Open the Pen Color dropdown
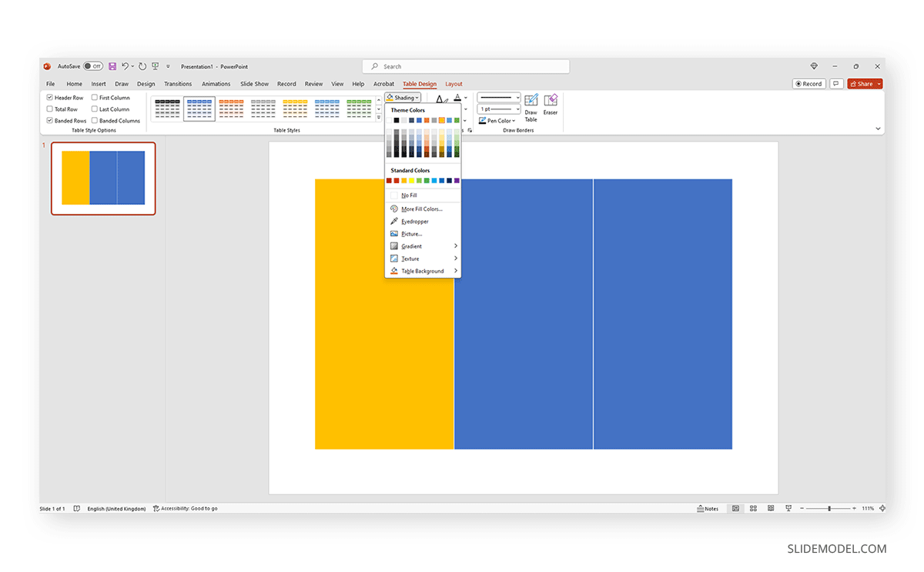Image resolution: width=924 pixels, height=572 pixels. pyautogui.click(x=498, y=121)
